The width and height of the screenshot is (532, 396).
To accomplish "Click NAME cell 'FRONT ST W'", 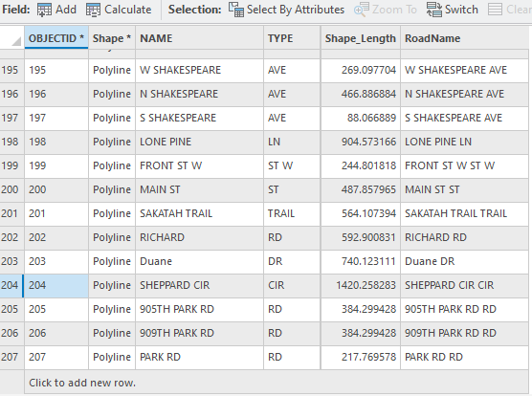I will [199, 165].
